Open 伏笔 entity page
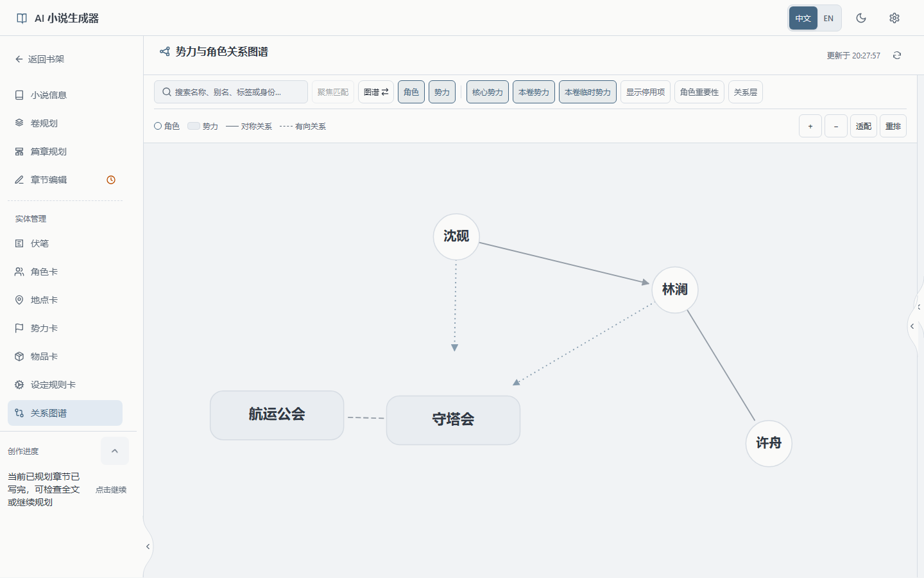 point(65,243)
